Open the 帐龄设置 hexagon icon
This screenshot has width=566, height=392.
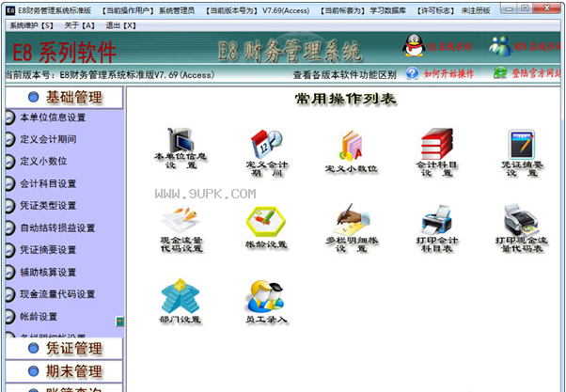pos(266,222)
